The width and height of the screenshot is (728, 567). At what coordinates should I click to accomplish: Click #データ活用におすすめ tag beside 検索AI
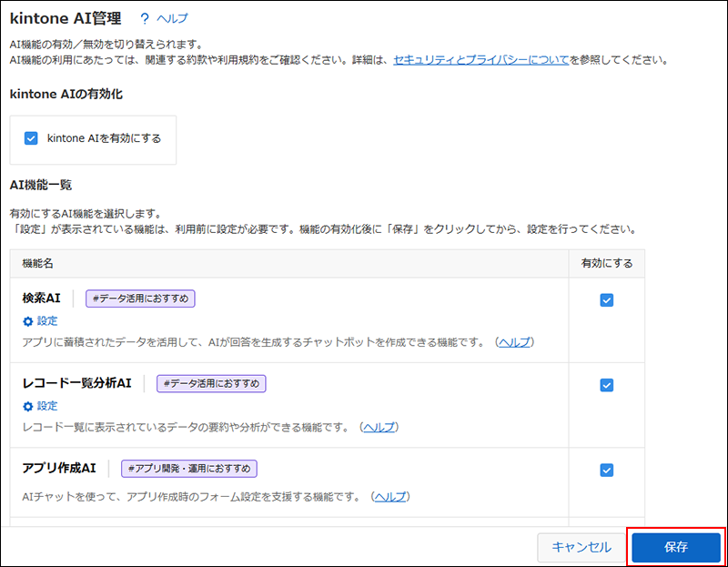(x=140, y=299)
